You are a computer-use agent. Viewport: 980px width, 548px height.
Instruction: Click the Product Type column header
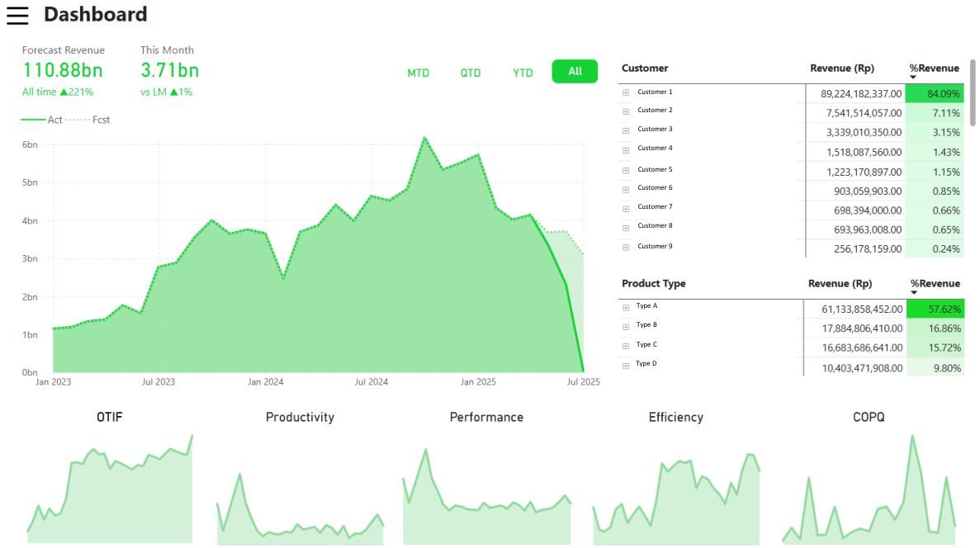653,284
